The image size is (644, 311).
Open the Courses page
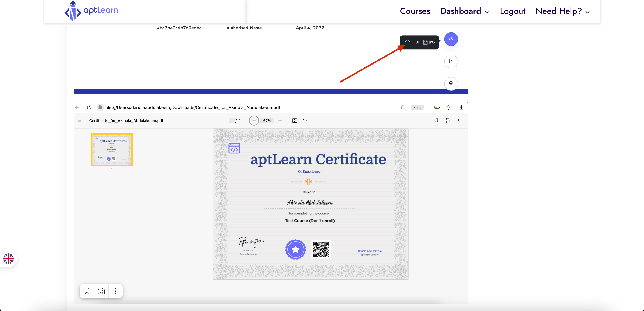(415, 11)
